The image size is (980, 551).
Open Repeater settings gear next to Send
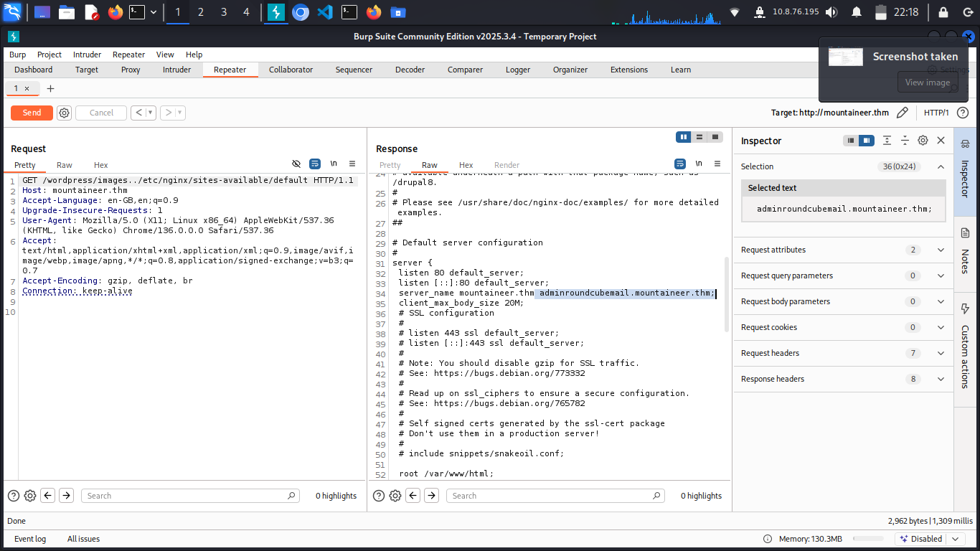[x=64, y=113]
